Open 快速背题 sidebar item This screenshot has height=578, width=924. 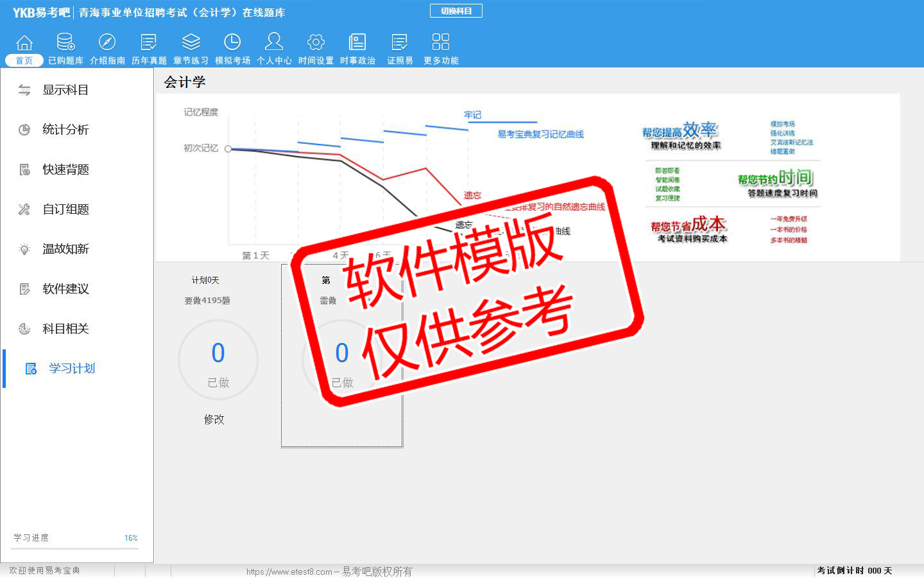[x=65, y=170]
